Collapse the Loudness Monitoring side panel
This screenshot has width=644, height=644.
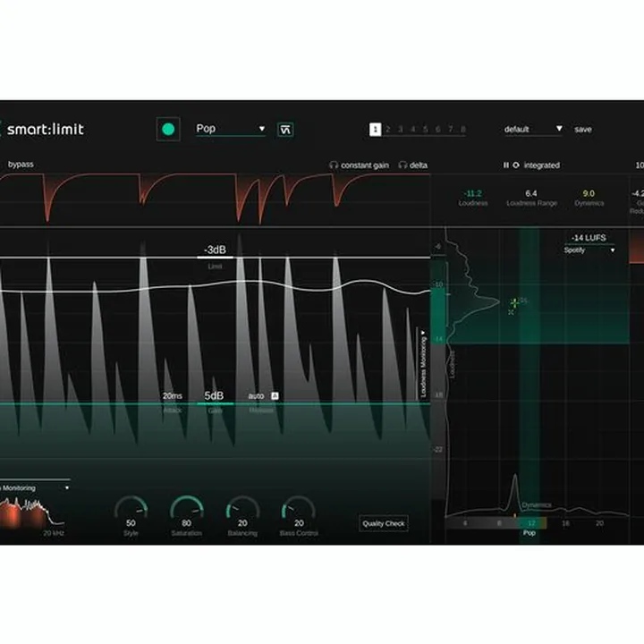(423, 363)
